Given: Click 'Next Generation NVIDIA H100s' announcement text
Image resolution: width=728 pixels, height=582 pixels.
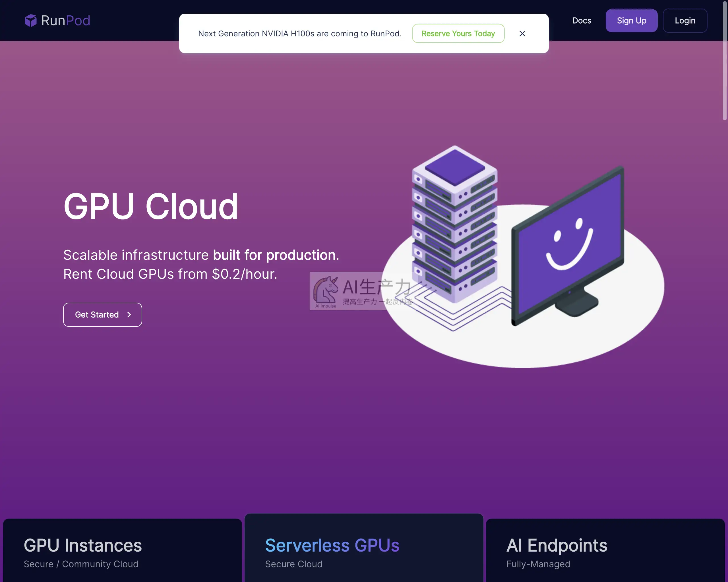Looking at the screenshot, I should [x=300, y=34].
